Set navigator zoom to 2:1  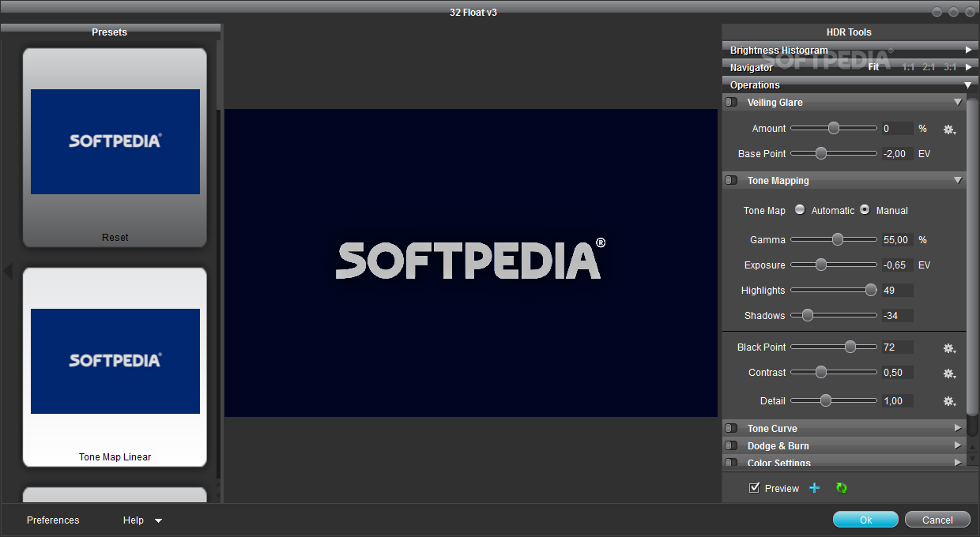click(929, 67)
